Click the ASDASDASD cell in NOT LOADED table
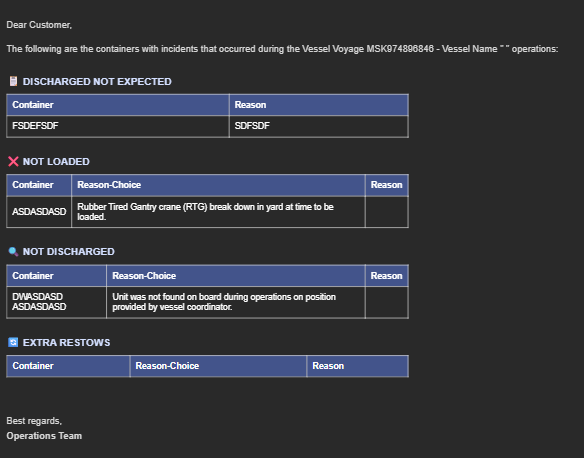This screenshot has width=584, height=458. pyautogui.click(x=39, y=212)
